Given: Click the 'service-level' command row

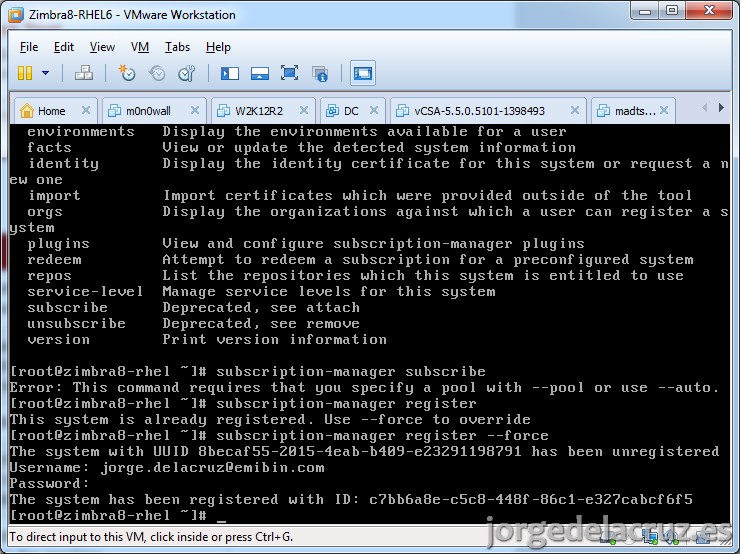Looking at the screenshot, I should (261, 292).
